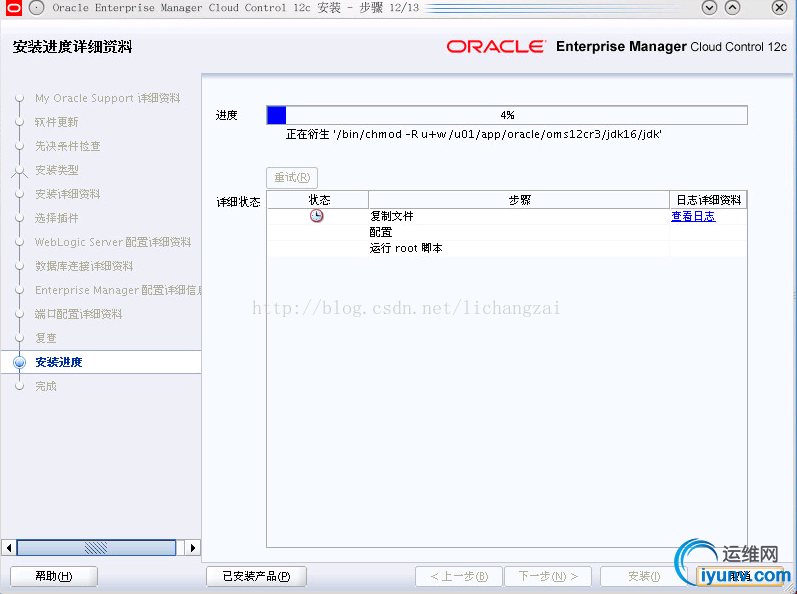This screenshot has height=594, width=797.
Task: Select the 步骤 column header
Action: coord(519,200)
